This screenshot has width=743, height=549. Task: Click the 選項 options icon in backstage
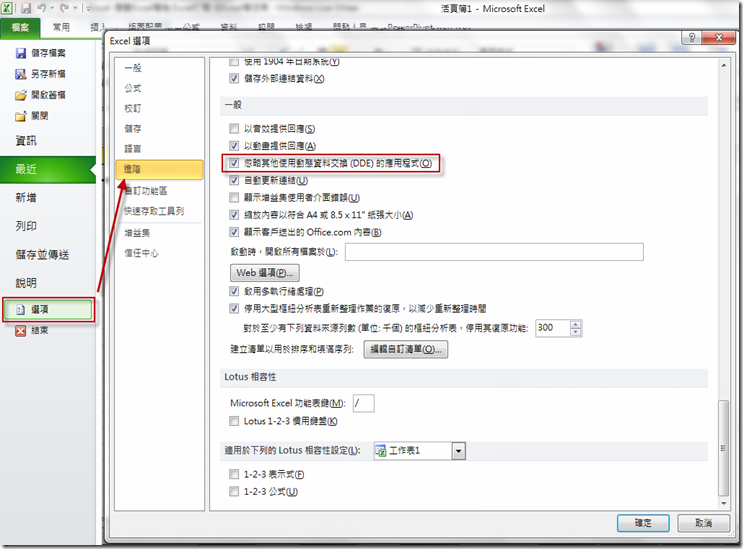[20, 310]
